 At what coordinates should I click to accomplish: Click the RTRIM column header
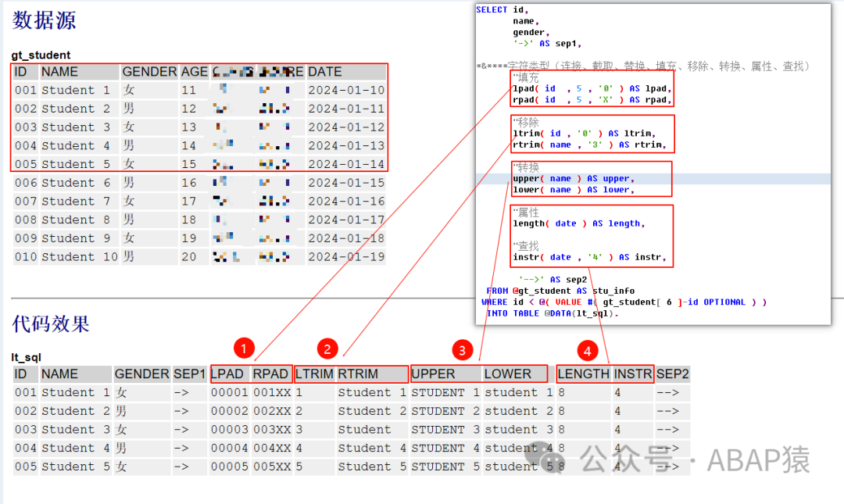pyautogui.click(x=358, y=374)
